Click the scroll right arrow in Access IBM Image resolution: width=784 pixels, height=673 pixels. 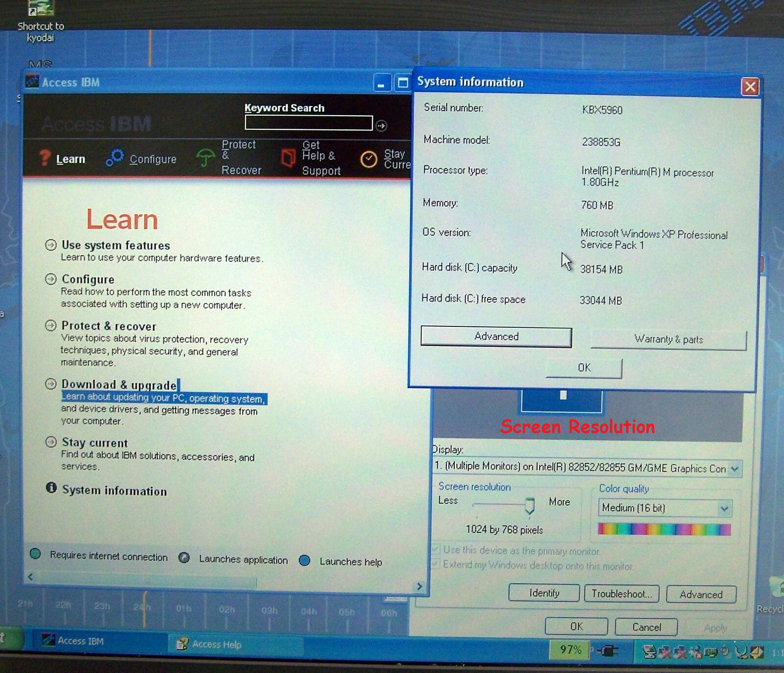coord(419,586)
